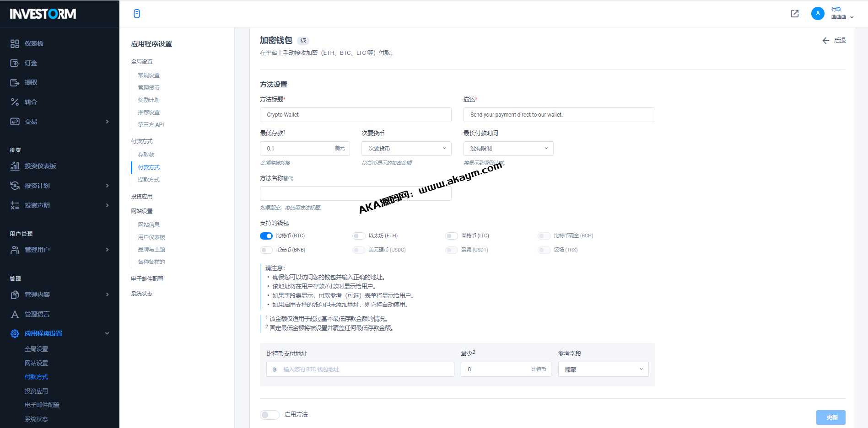Select 常规设置 in the settings menu
Screen dimensions: 868x428
coord(149,75)
